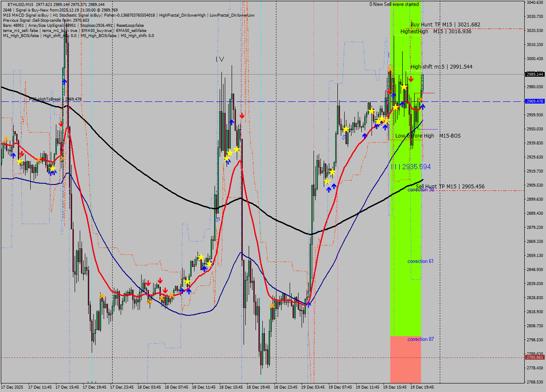Click the 'correction 61' text label
The height and width of the screenshot is (392, 546).
pyautogui.click(x=420, y=261)
